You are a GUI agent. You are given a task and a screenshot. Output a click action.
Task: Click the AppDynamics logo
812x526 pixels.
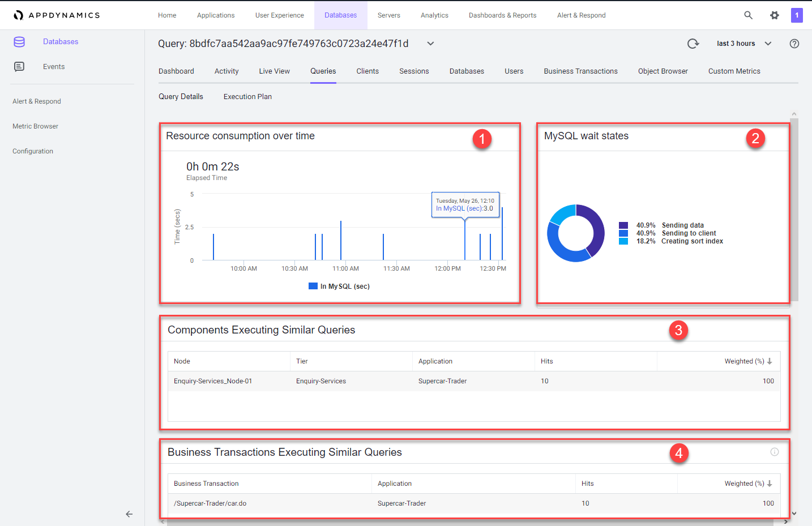57,15
